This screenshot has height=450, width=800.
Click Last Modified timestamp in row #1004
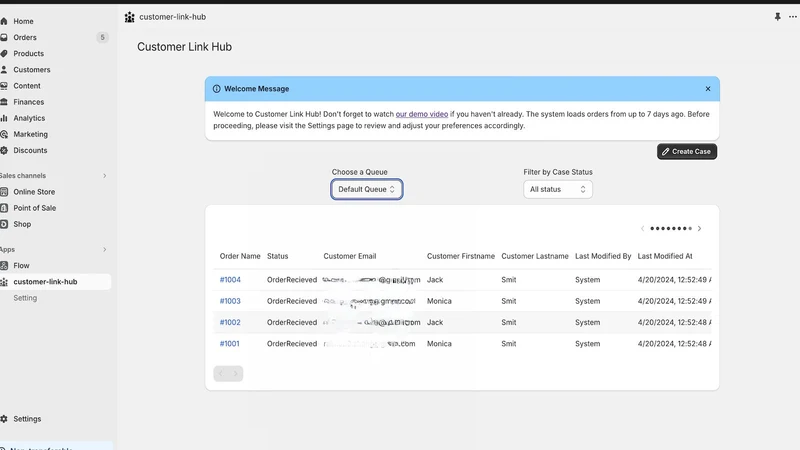click(674, 280)
